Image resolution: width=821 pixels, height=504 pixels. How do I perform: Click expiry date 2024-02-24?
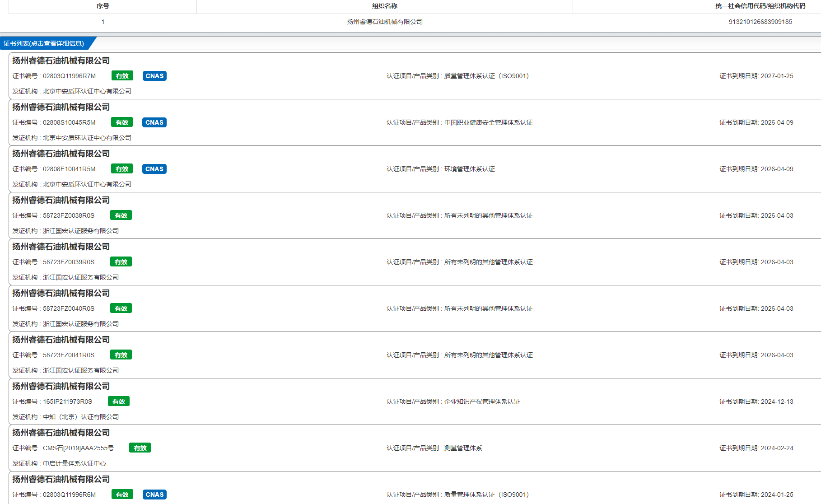pyautogui.click(x=777, y=448)
